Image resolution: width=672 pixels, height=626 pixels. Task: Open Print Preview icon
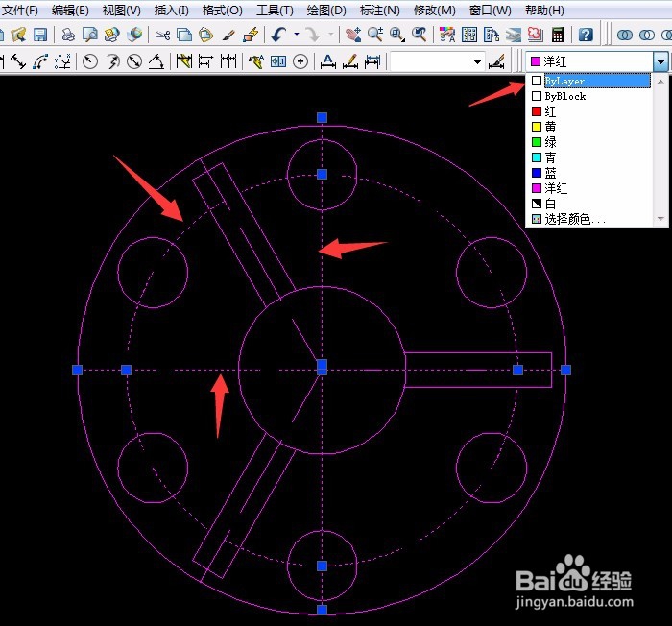[x=90, y=35]
